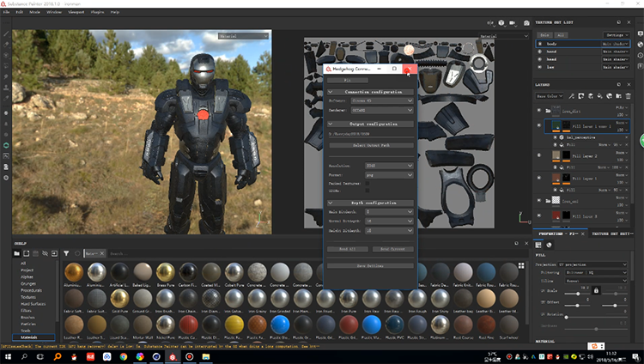
Task: Click the add folder icon in Layers
Action: (x=620, y=95)
